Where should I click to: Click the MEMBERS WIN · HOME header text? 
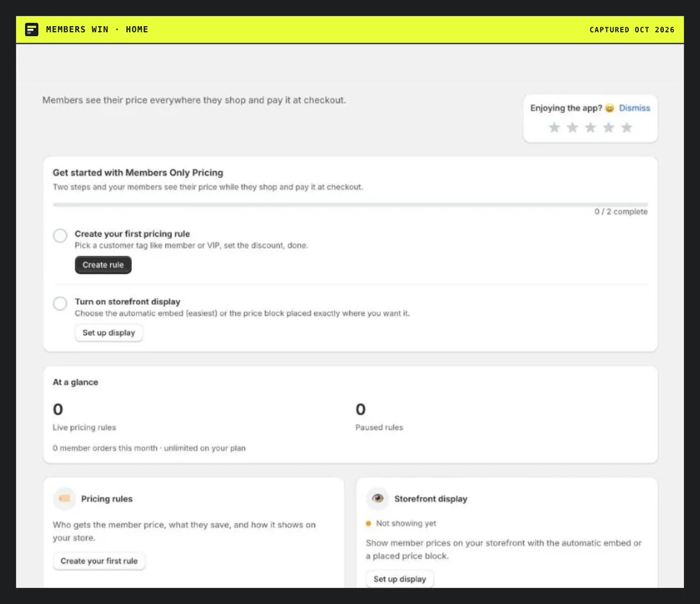(x=97, y=30)
